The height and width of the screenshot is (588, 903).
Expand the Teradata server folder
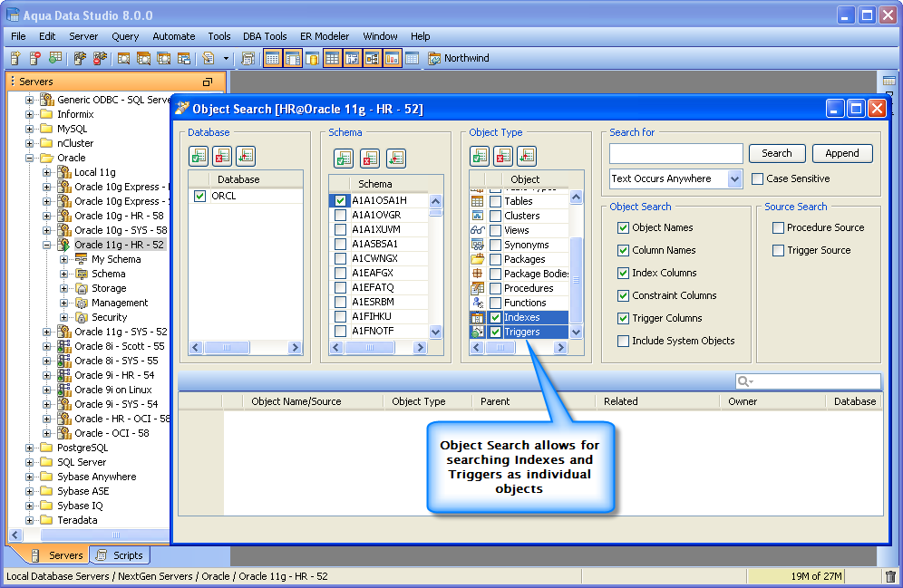point(29,520)
